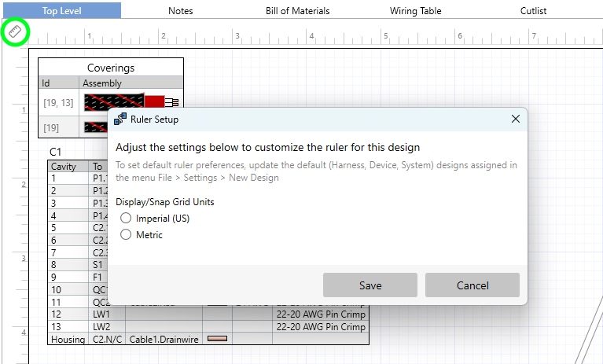Click the Id column header in Coverings

59,83
